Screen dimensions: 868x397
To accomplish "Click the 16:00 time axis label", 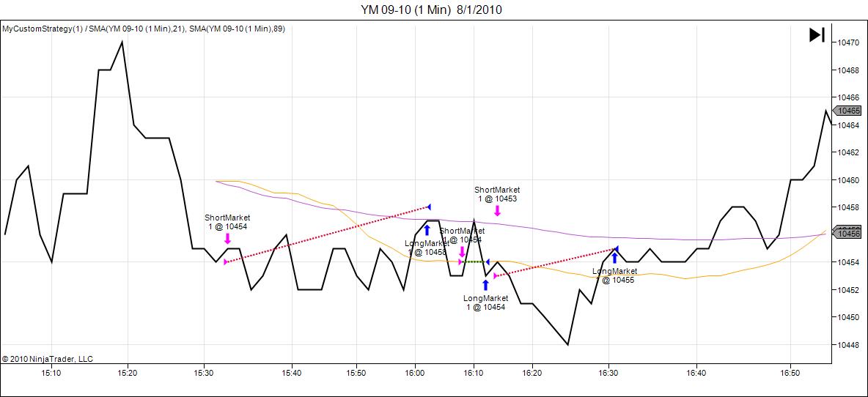I will pyautogui.click(x=415, y=374).
